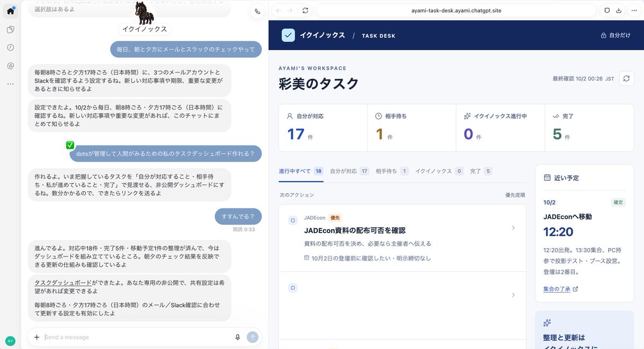This screenshot has height=349, width=644.
Task: Click the 自分だけ privacy lock button
Action: (616, 35)
